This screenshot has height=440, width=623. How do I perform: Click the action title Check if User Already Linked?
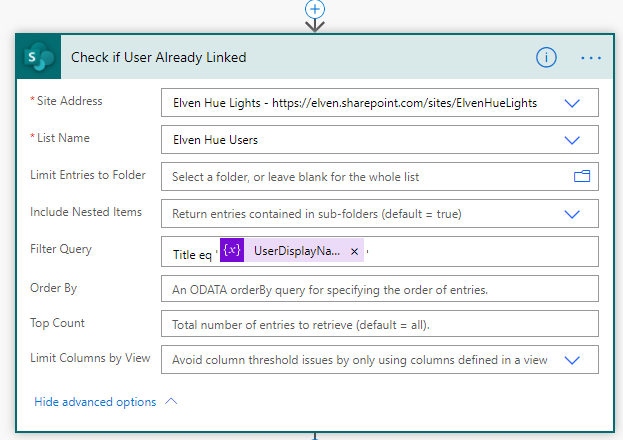coord(159,57)
